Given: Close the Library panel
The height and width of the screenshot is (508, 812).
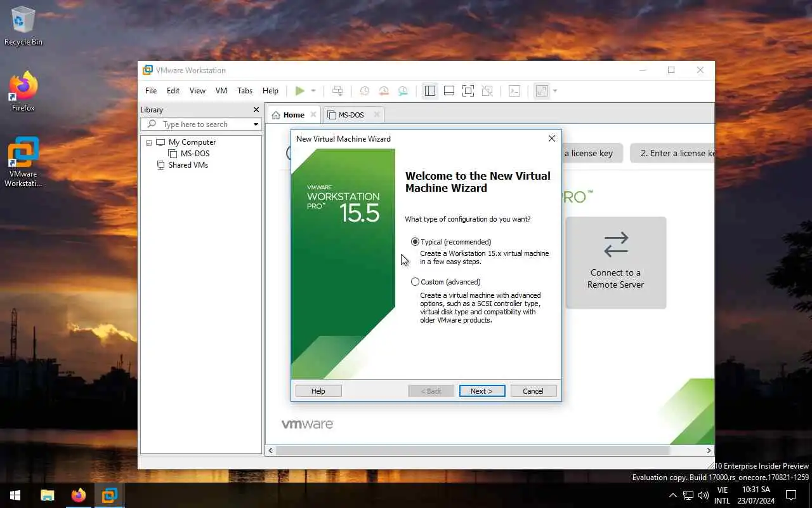Looking at the screenshot, I should [x=256, y=110].
